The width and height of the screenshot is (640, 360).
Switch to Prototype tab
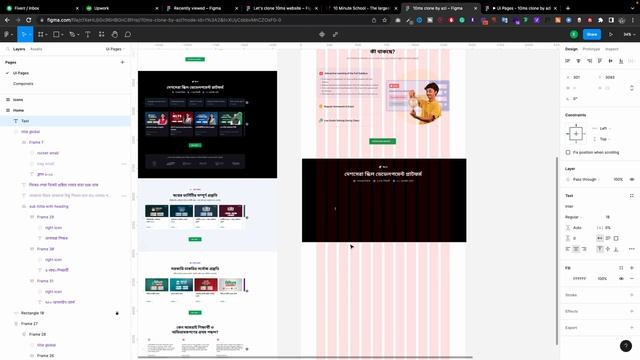click(591, 49)
